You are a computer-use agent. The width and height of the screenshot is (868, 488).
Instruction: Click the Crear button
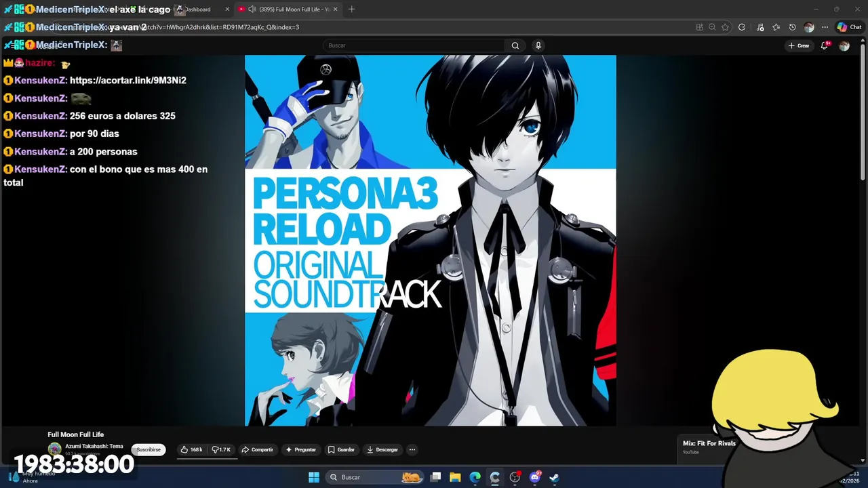799,45
